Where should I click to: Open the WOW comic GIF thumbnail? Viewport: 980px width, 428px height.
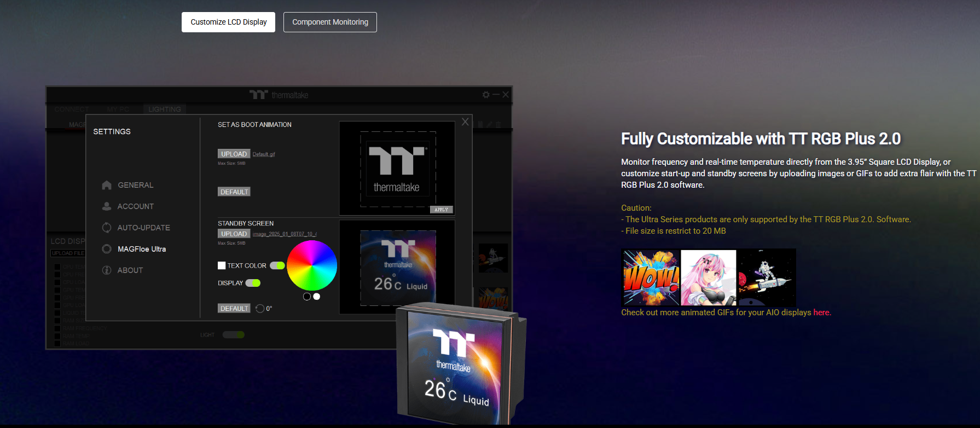point(651,277)
